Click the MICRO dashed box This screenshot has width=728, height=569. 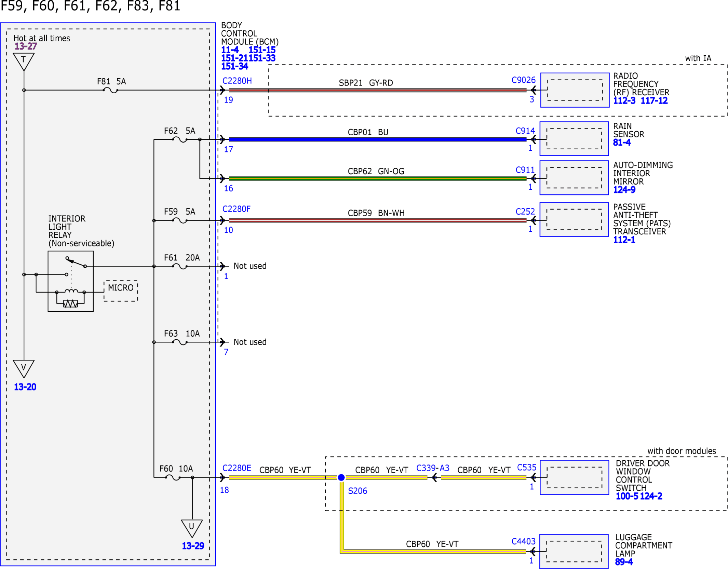coord(121,291)
